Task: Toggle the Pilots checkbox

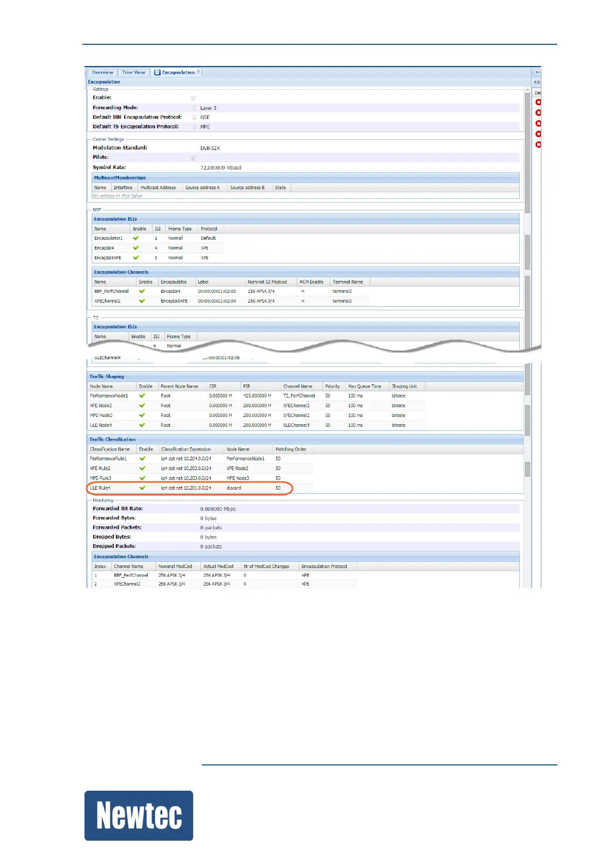Action: pyautogui.click(x=193, y=158)
